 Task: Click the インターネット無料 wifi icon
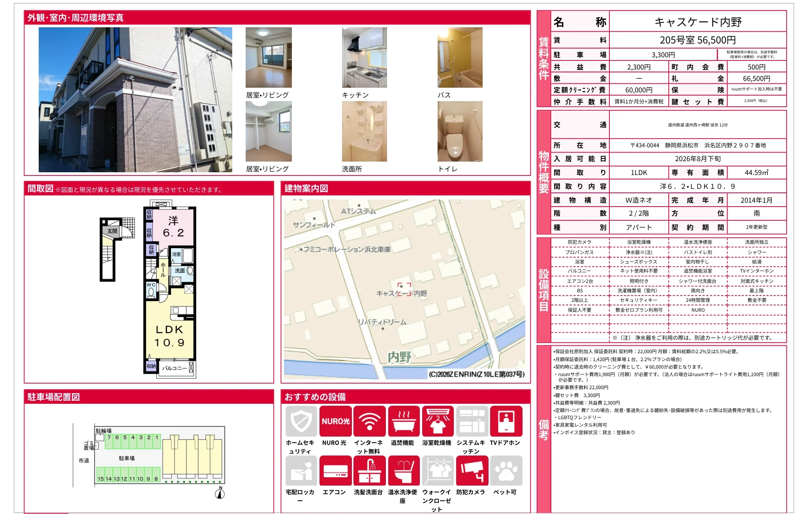[369, 421]
